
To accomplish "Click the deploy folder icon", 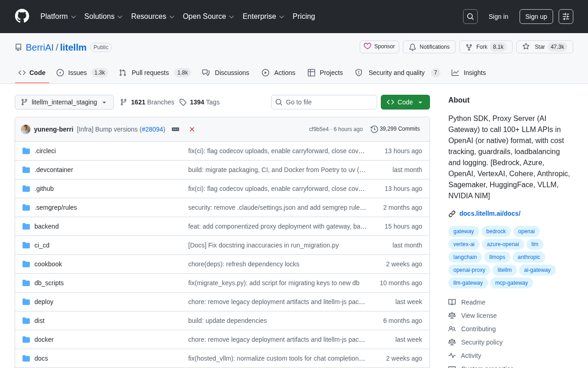I will coord(26,302).
